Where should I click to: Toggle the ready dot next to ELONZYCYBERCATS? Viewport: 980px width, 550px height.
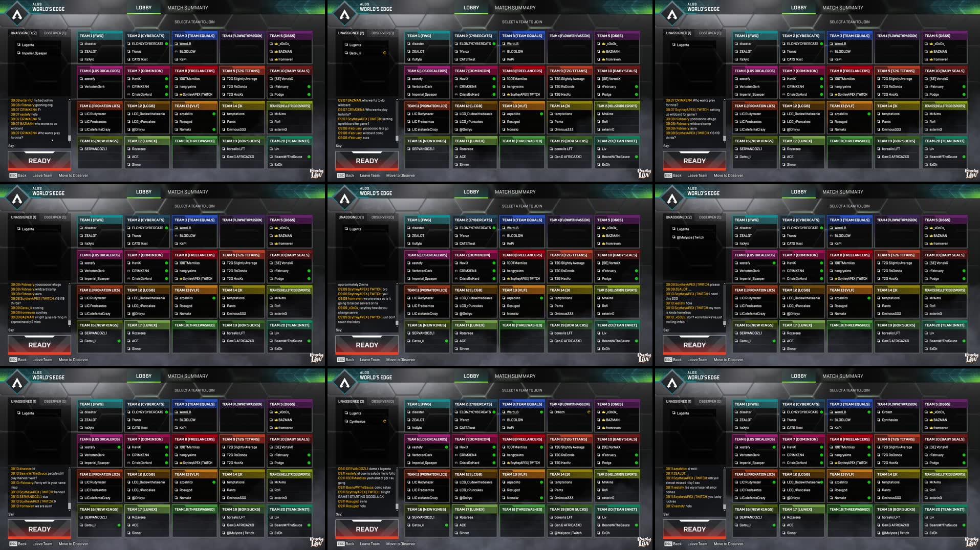165,43
